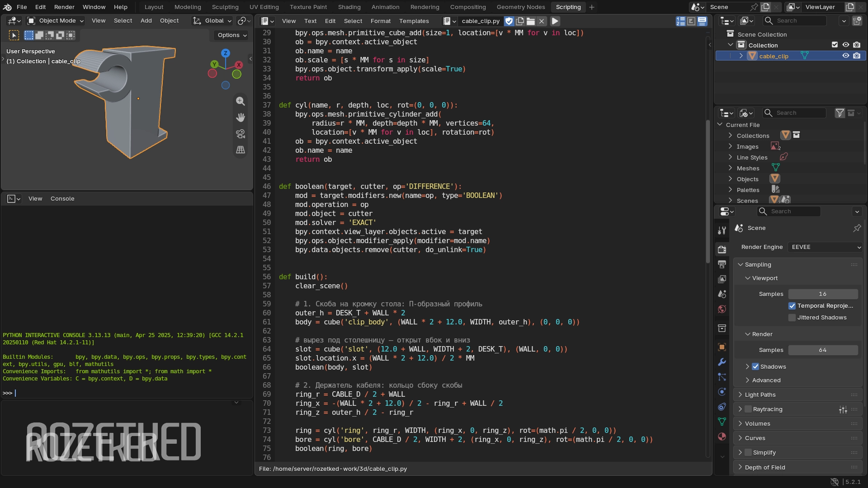Click the Render Samples value field

823,350
